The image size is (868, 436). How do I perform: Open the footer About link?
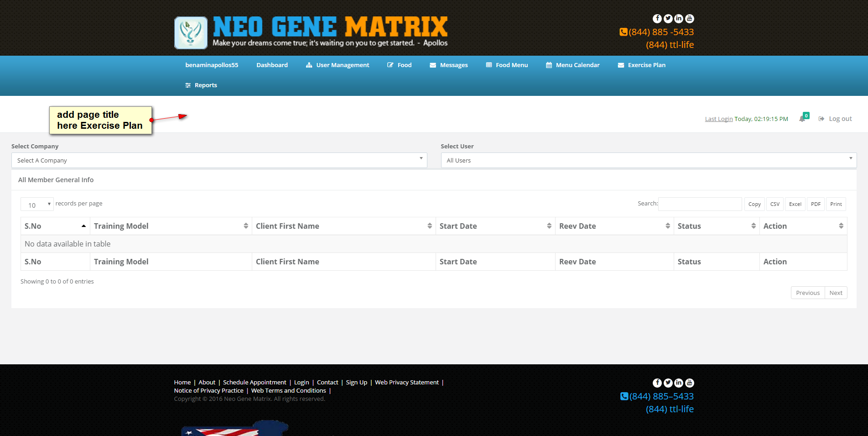coord(207,383)
